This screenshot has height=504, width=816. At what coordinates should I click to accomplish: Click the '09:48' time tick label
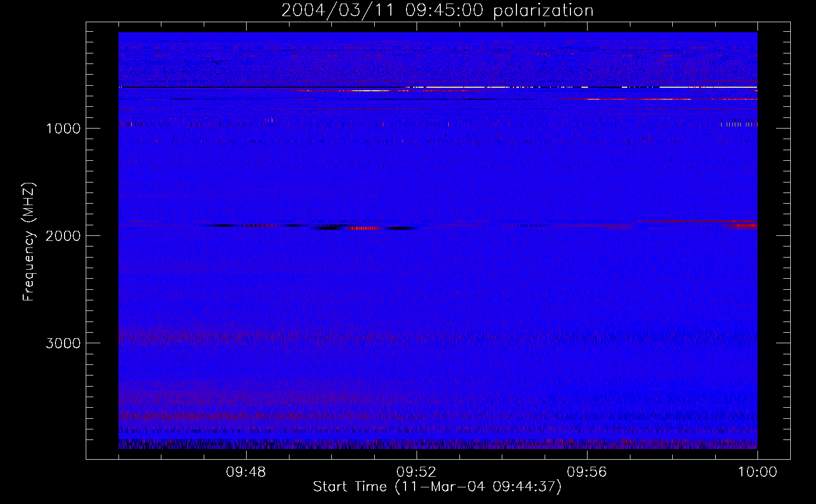(246, 472)
